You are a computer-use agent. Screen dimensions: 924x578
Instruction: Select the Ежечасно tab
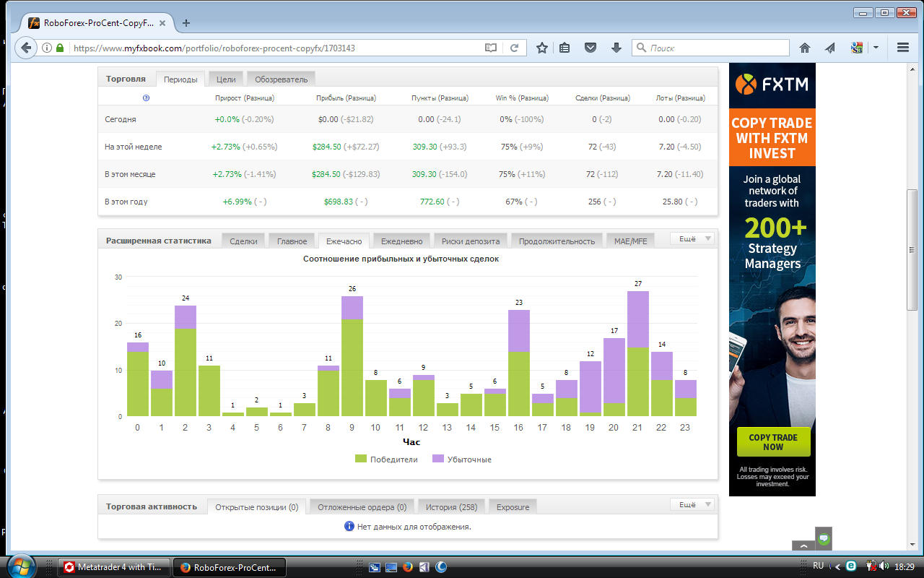pos(344,241)
